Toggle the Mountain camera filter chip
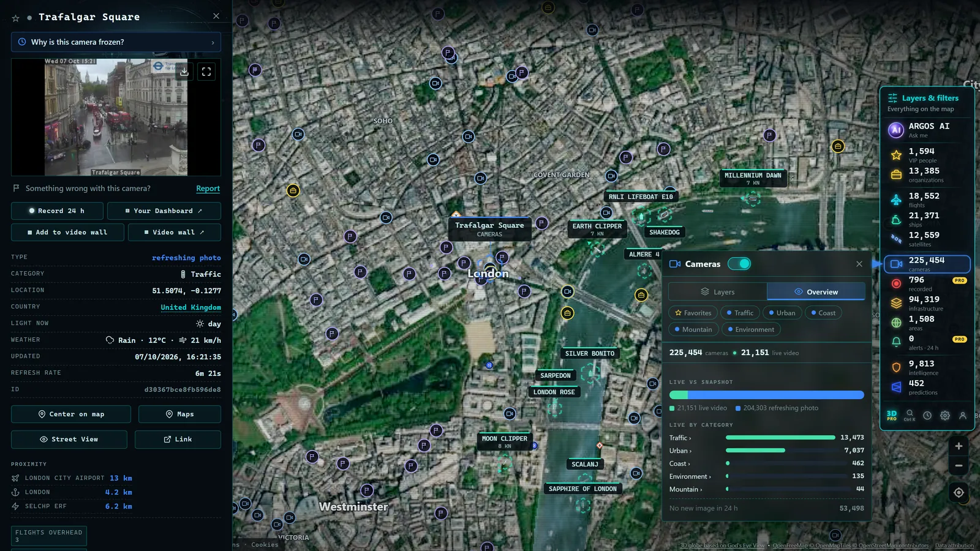980x551 pixels. [x=693, y=329]
